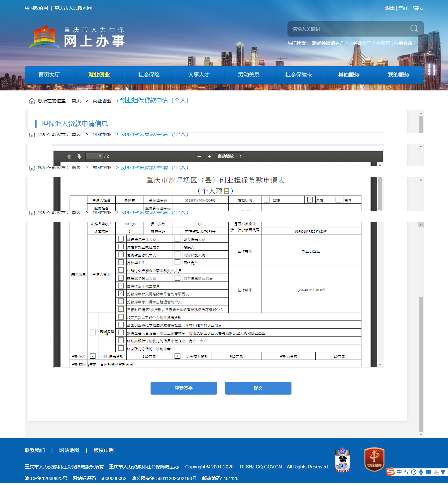Viewport: 448px width, 485px height.
Task: Open the 劳动关系 nav tab
Action: click(249, 75)
